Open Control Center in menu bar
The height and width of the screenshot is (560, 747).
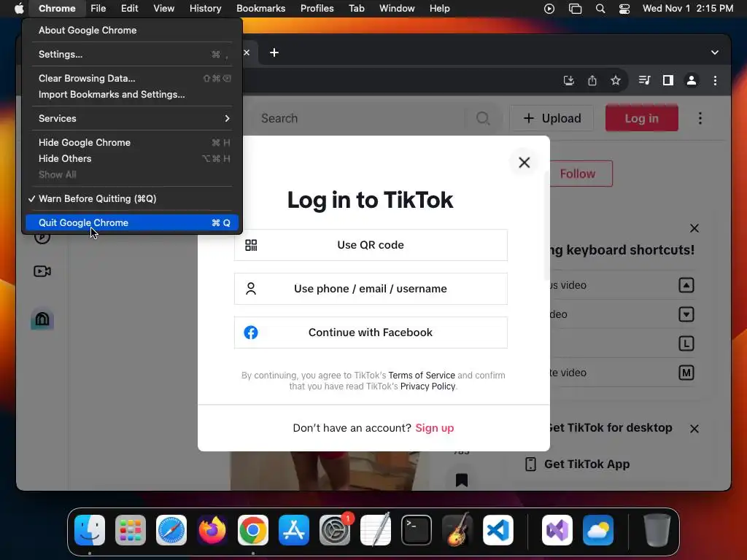tap(624, 9)
